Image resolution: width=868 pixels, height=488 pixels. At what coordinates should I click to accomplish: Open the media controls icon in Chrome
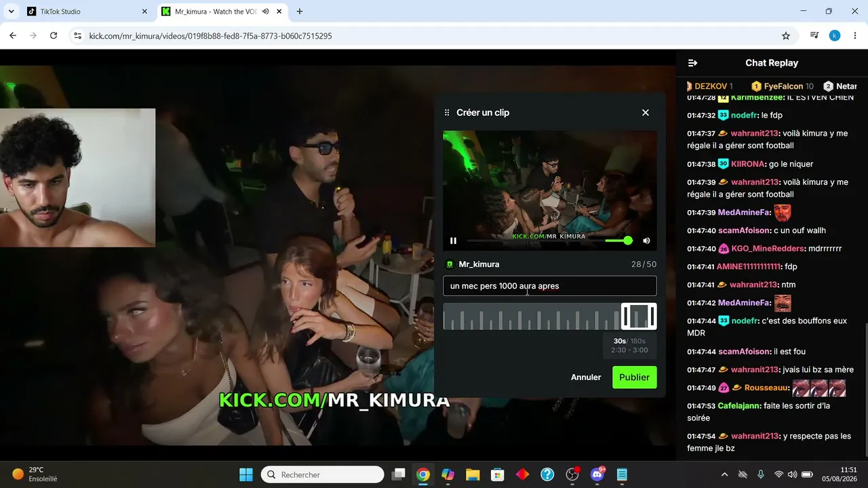814,36
